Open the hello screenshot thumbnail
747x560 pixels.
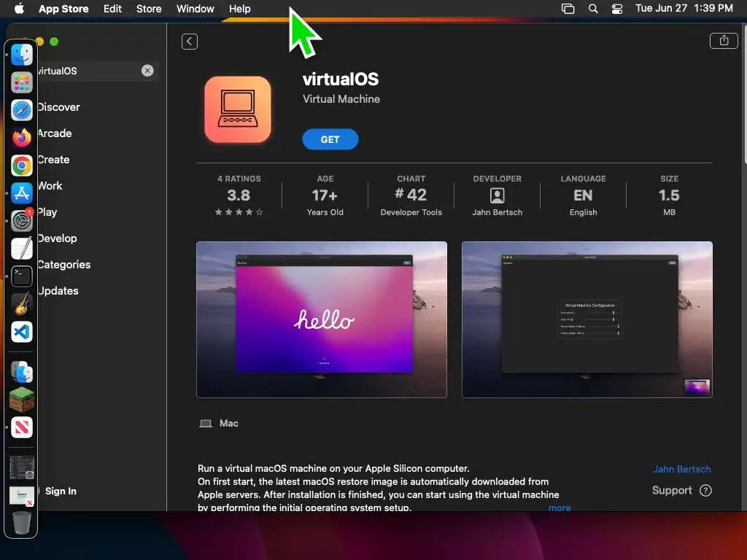tap(322, 319)
